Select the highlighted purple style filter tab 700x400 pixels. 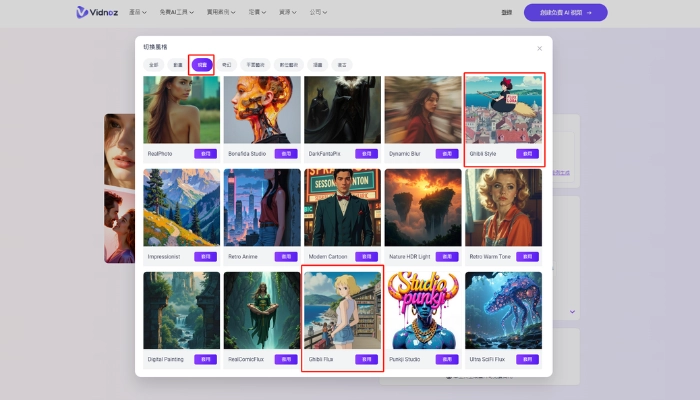[x=202, y=65]
